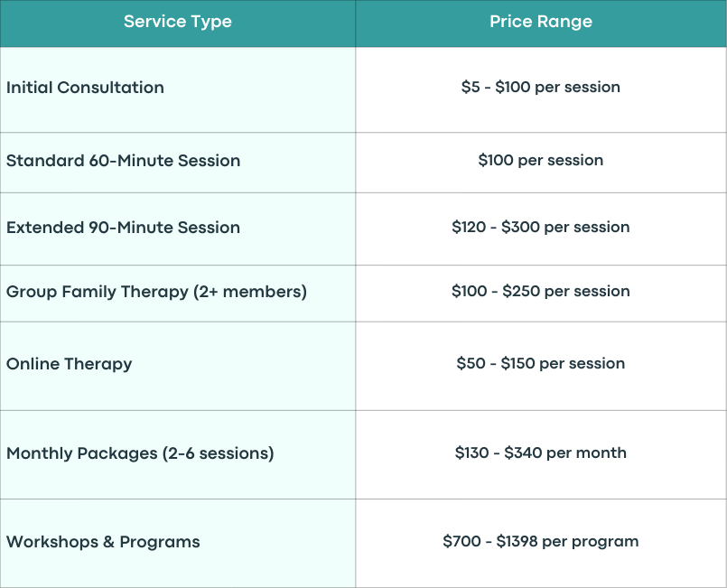Screen dimensions: 727x588
Task: Click the Standard 60-Minute Session row label
Action: pyautogui.click(x=124, y=161)
